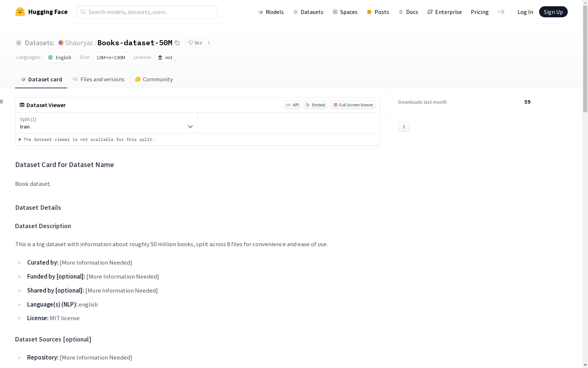
Task: Go to the Pricing page
Action: tap(480, 12)
